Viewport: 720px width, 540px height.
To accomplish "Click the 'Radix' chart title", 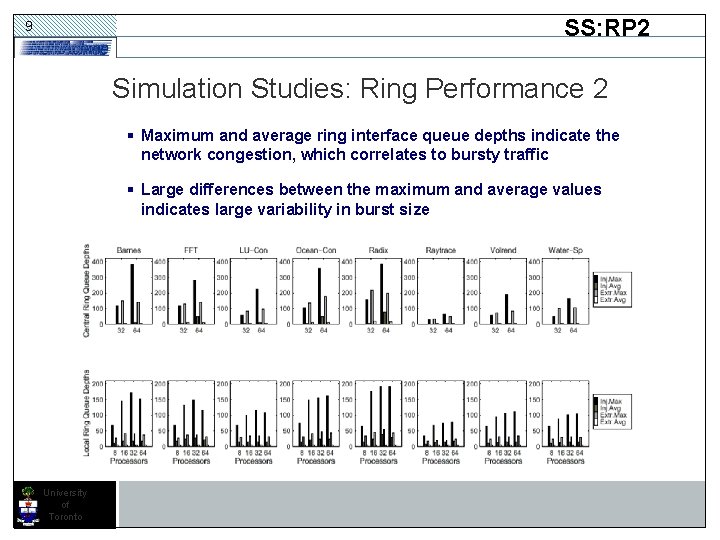I will click(x=378, y=250).
